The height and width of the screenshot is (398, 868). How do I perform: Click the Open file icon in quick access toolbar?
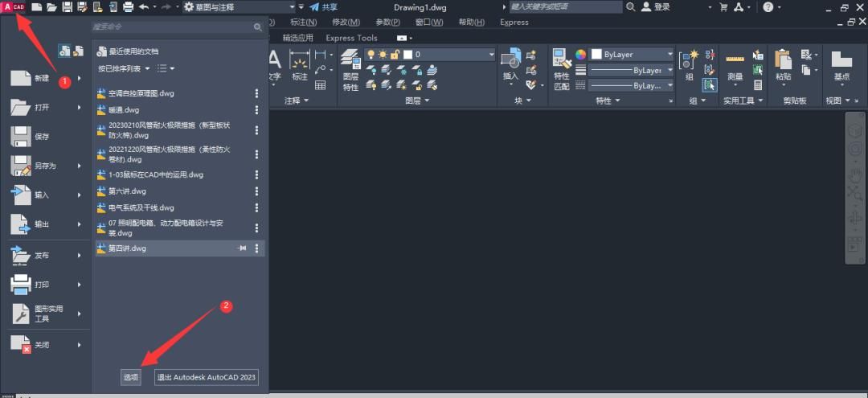tap(51, 7)
